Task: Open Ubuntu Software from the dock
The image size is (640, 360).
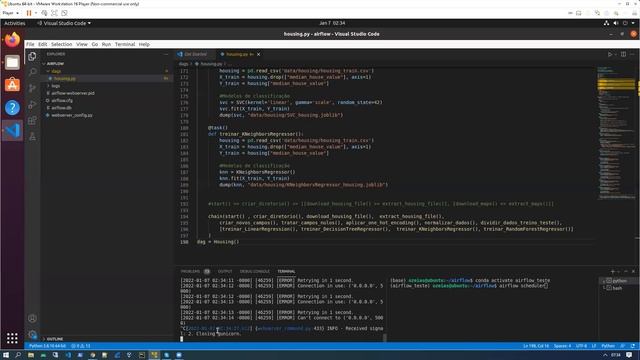Action: pyautogui.click(x=12, y=85)
